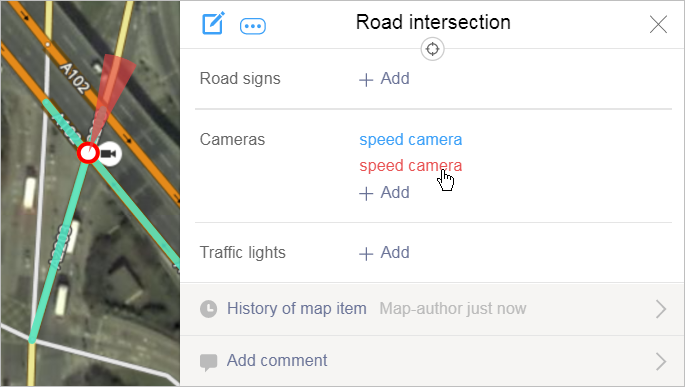The width and height of the screenshot is (685, 387).
Task: Open History of map item
Action: (x=432, y=309)
